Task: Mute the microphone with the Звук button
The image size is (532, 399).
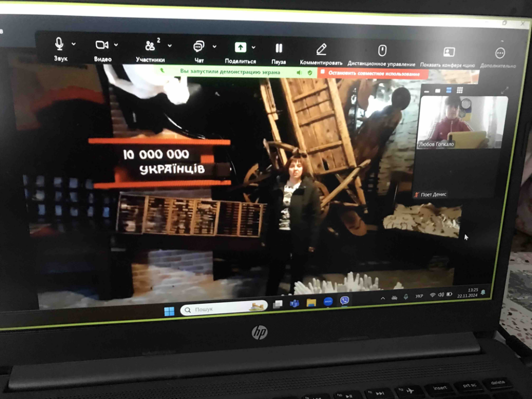Action: pyautogui.click(x=60, y=49)
